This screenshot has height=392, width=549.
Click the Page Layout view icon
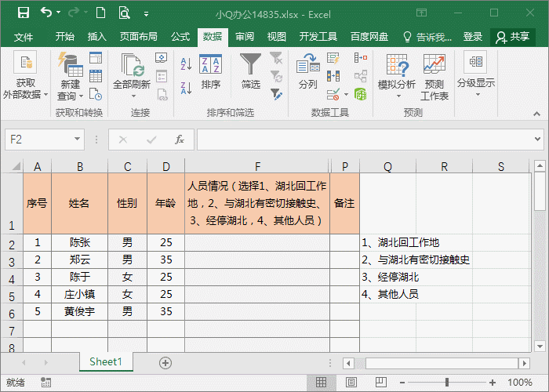coord(351,383)
